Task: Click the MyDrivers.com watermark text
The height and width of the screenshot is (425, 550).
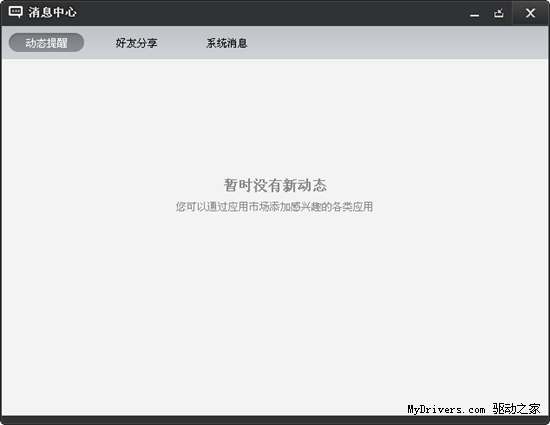Action: (446, 409)
